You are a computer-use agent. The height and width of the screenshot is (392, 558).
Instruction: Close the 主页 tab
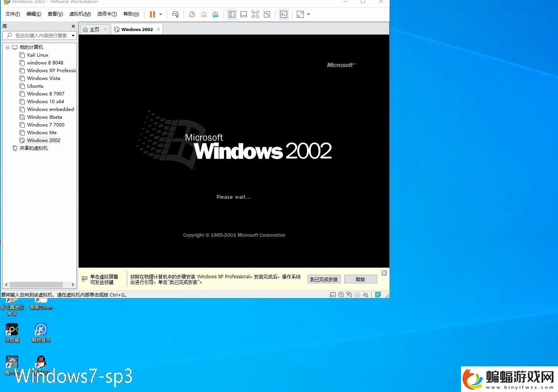pyautogui.click(x=106, y=29)
